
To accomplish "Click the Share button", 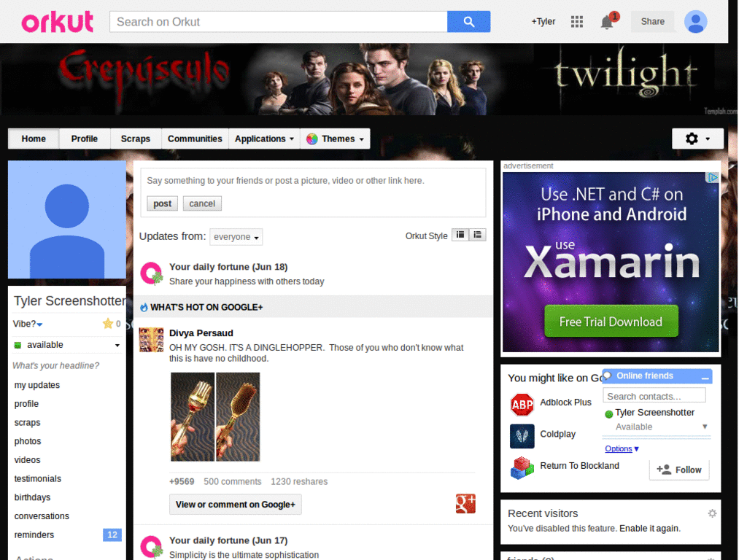I will pyautogui.click(x=652, y=21).
